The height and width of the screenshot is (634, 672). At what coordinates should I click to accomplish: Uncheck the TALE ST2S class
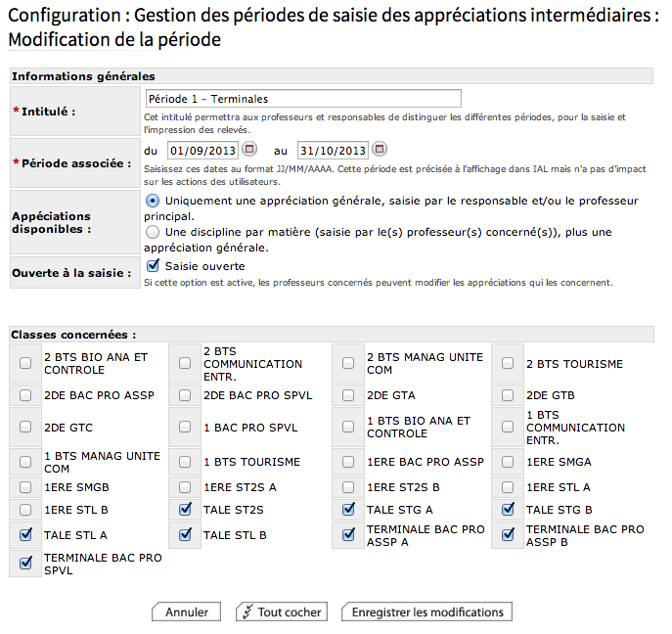click(185, 510)
